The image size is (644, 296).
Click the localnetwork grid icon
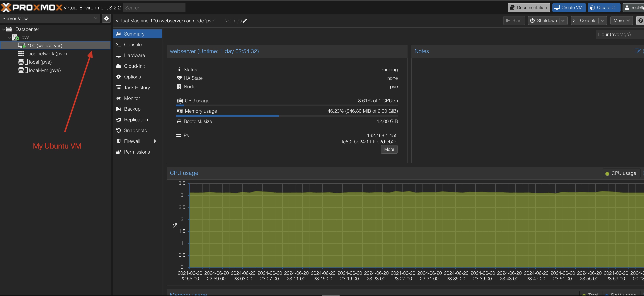(21, 54)
